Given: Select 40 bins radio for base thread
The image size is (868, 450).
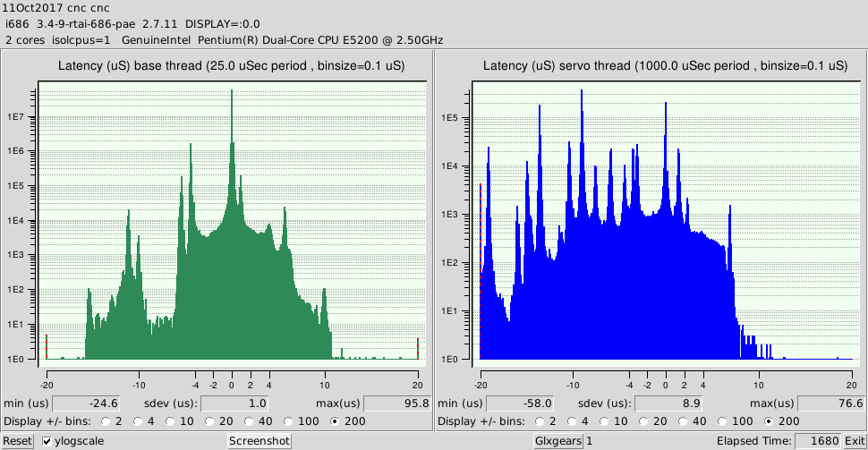Looking at the screenshot, I should coord(249,421).
